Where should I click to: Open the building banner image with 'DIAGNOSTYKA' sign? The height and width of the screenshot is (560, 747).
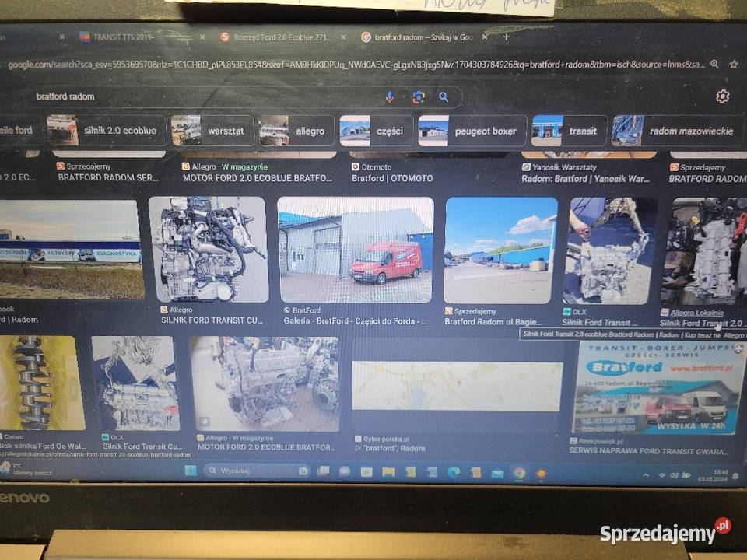[71, 249]
